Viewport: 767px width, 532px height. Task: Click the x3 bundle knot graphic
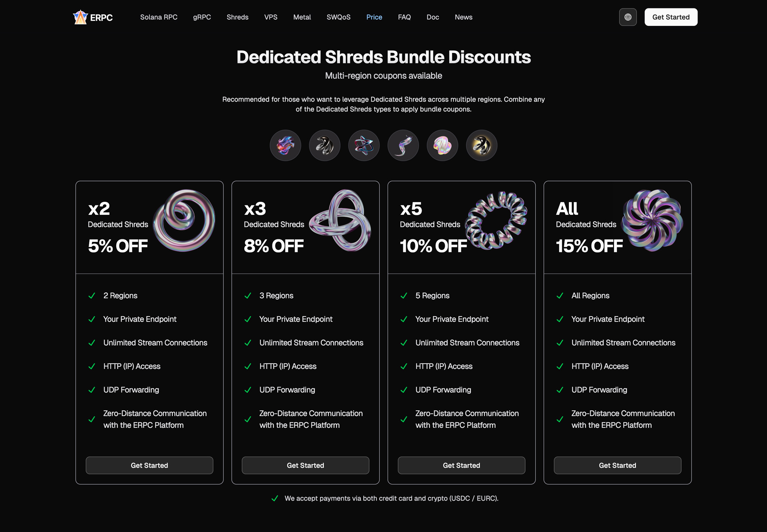click(340, 221)
